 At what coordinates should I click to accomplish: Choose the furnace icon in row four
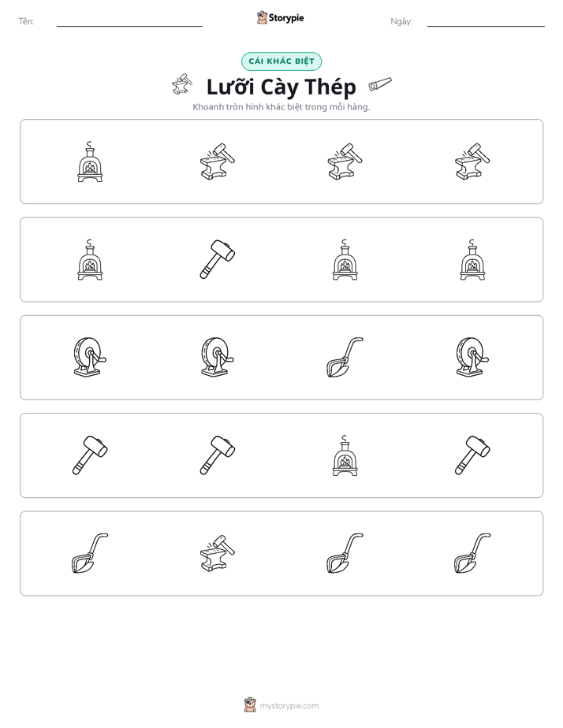345,455
